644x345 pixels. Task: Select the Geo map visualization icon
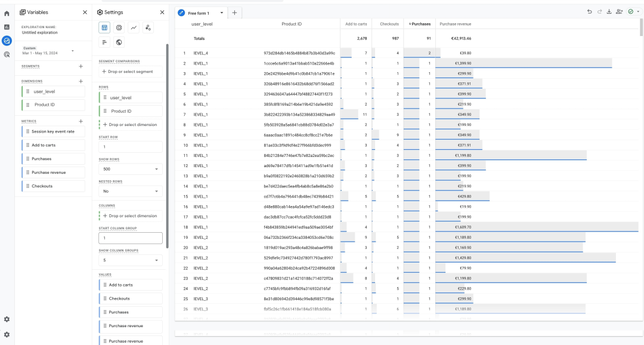tap(119, 42)
